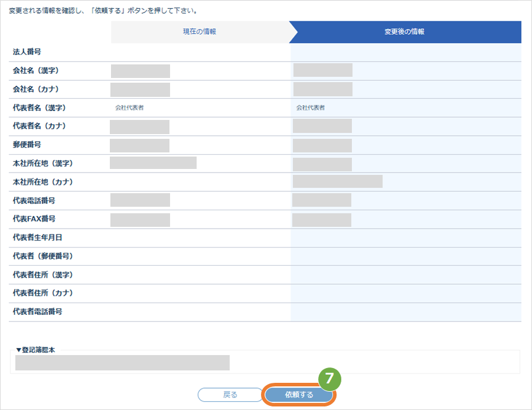Click 会社代表者 in the 変更後の情報 column
Viewport: 532px width, 410px height.
311,108
